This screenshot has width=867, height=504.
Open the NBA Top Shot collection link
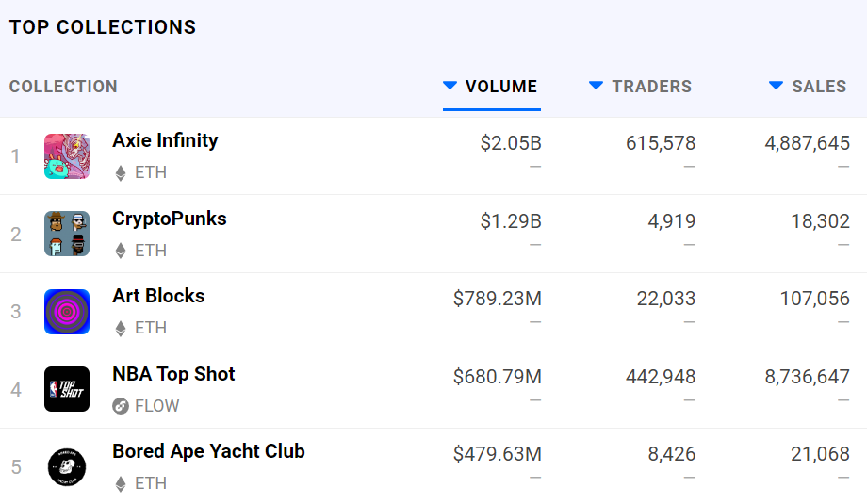[x=173, y=374]
